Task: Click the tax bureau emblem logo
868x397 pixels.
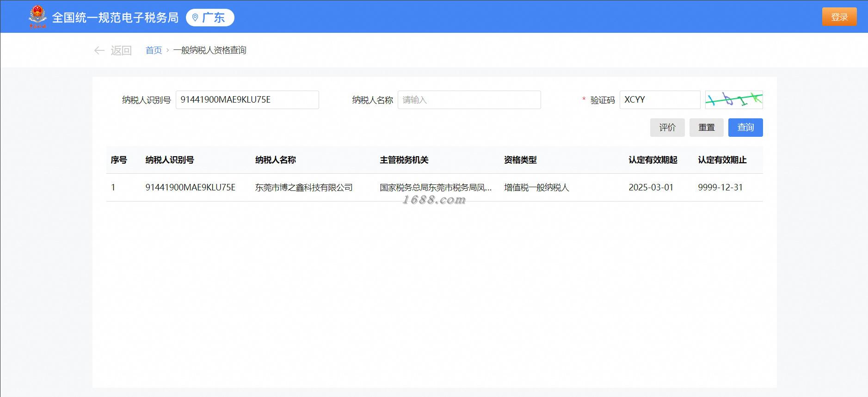Action: (x=37, y=17)
